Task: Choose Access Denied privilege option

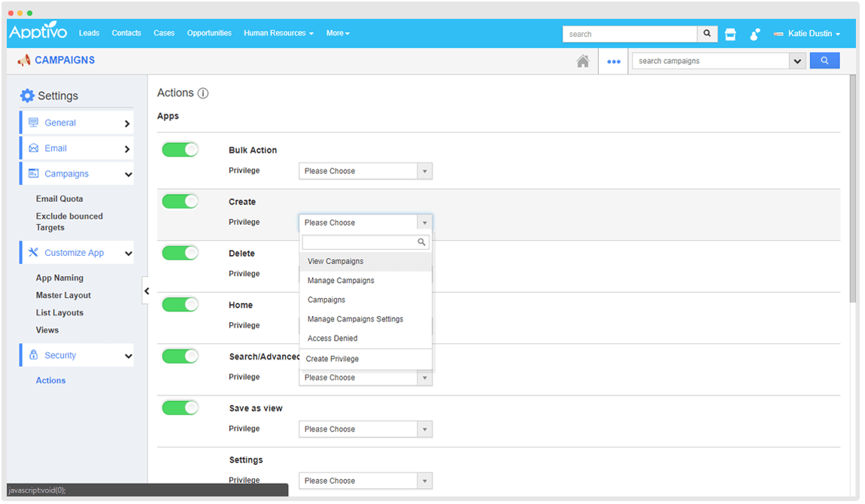Action: (332, 339)
